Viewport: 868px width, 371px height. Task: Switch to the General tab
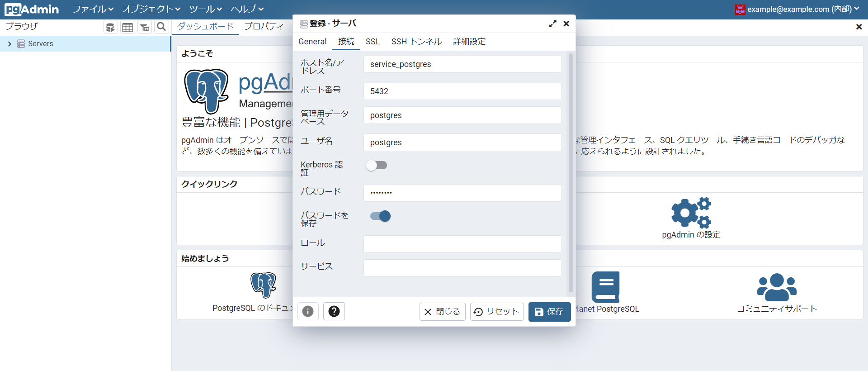coord(312,42)
